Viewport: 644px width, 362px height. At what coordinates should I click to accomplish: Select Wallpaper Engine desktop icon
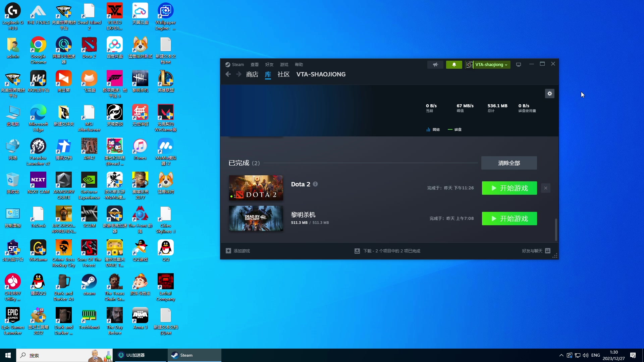pyautogui.click(x=166, y=17)
